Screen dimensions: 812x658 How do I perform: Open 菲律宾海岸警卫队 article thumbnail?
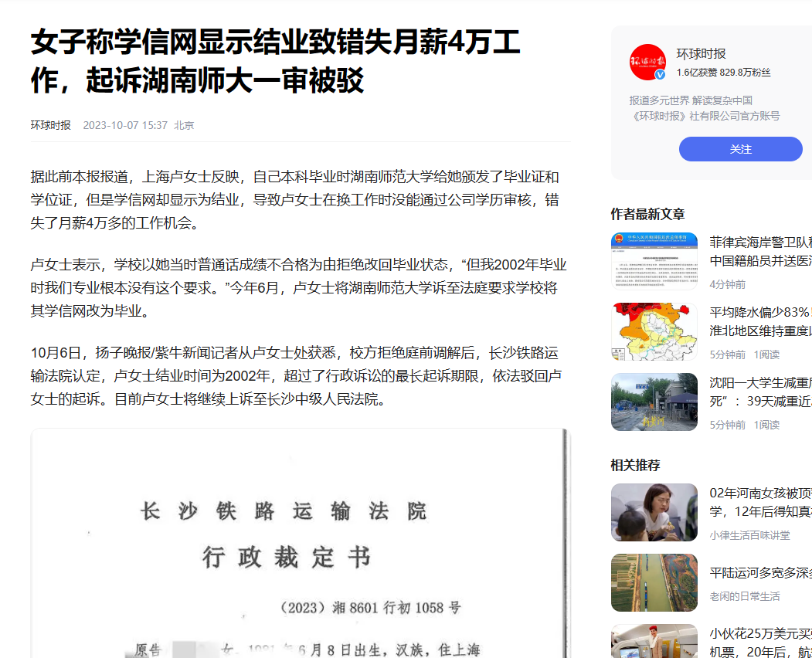(x=654, y=261)
